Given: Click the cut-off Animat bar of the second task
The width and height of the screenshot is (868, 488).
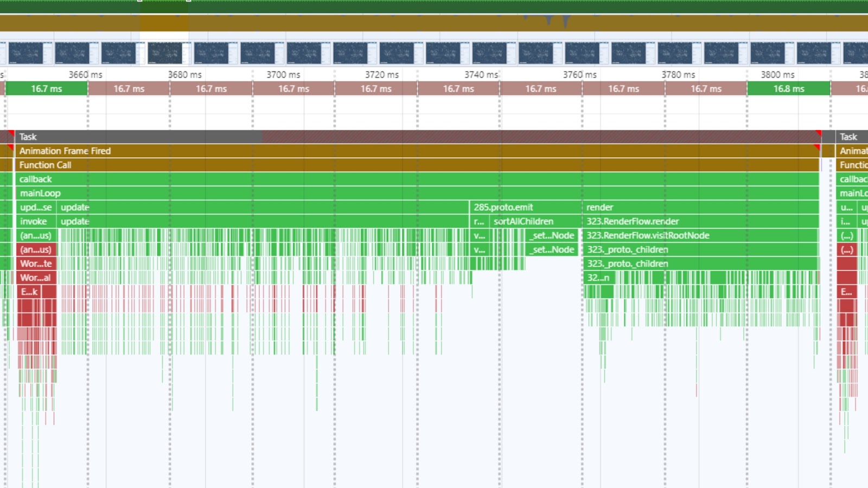Looking at the screenshot, I should coord(852,151).
